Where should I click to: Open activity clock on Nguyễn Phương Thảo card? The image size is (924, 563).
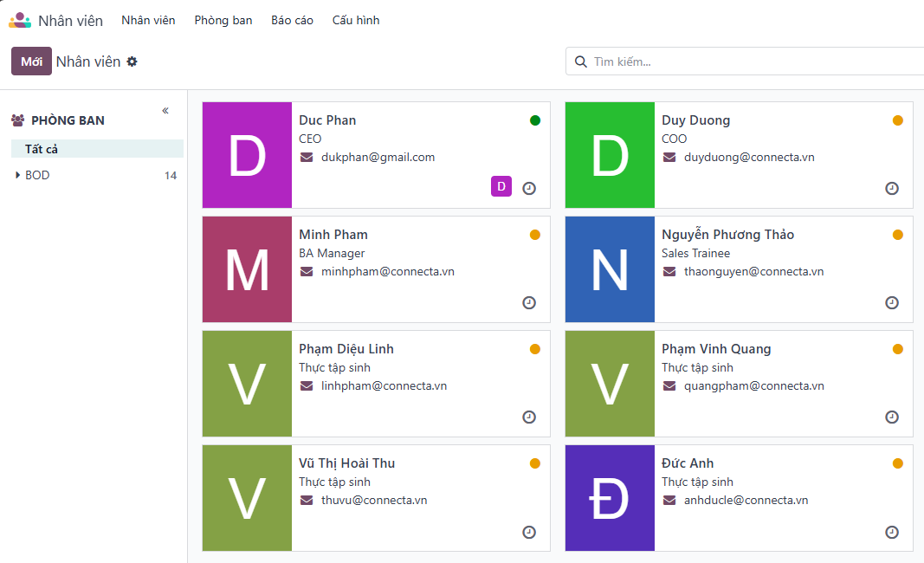[x=892, y=303]
